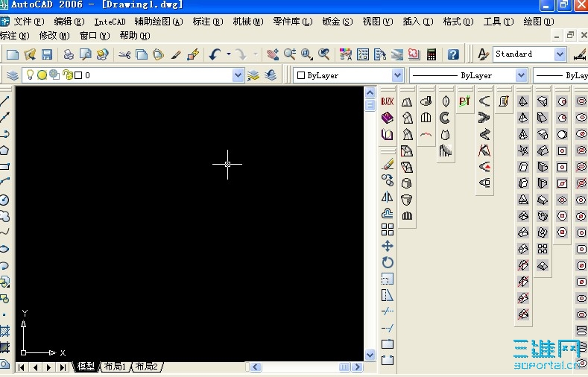Open the InteCAD menu
The image size is (588, 377).
click(x=110, y=22)
